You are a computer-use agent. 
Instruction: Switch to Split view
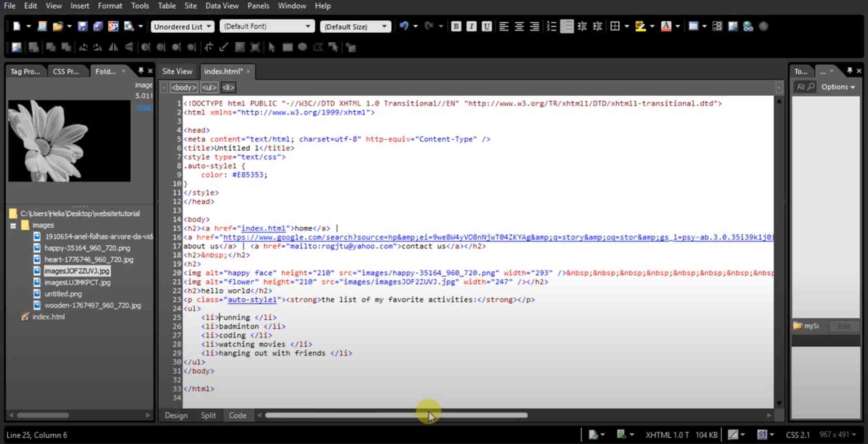[x=208, y=416]
